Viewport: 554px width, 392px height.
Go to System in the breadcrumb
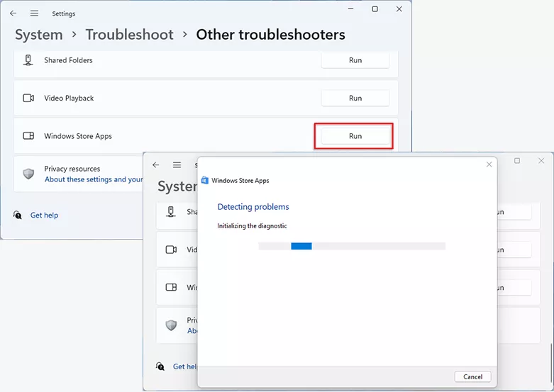point(39,35)
